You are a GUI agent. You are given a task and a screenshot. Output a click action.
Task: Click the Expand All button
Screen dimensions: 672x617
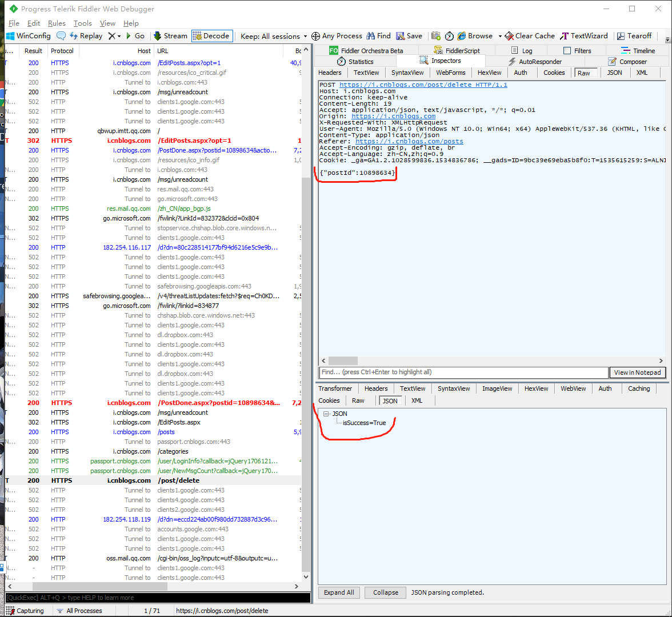pos(339,592)
